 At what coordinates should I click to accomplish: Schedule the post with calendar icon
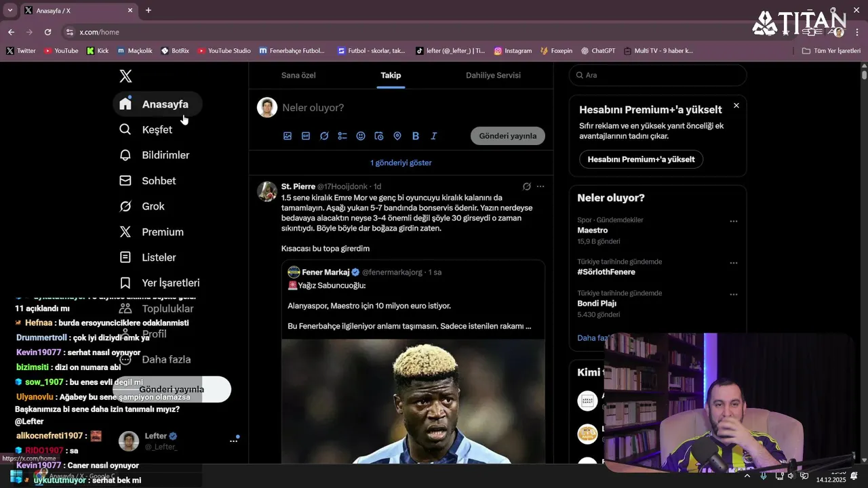[x=379, y=136]
